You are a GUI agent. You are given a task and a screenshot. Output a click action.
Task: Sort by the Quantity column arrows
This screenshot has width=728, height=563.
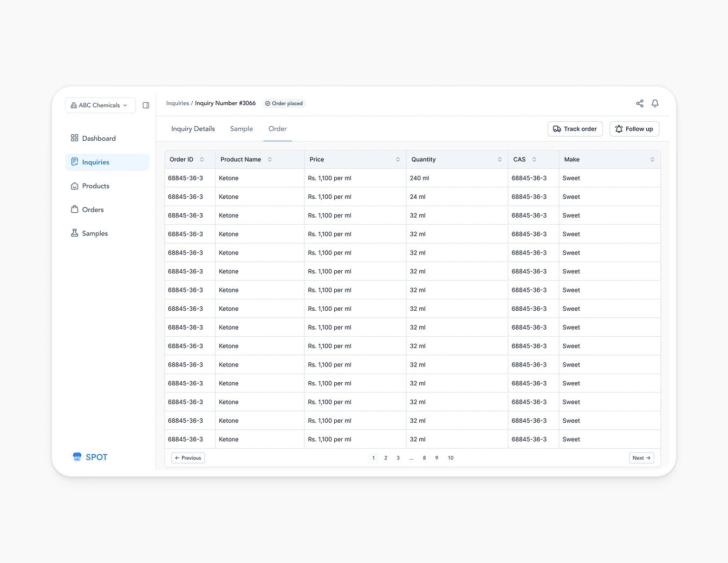(499, 160)
